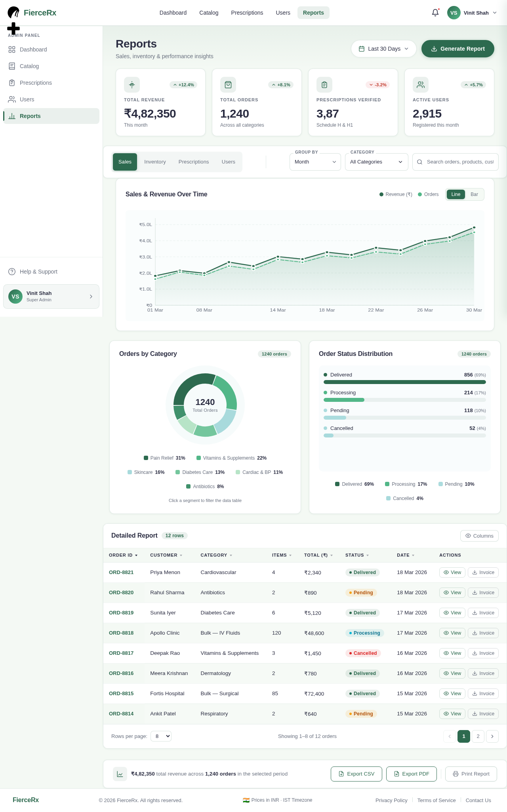This screenshot has width=507, height=812.
Task: Switch chart to Line view
Action: click(456, 194)
